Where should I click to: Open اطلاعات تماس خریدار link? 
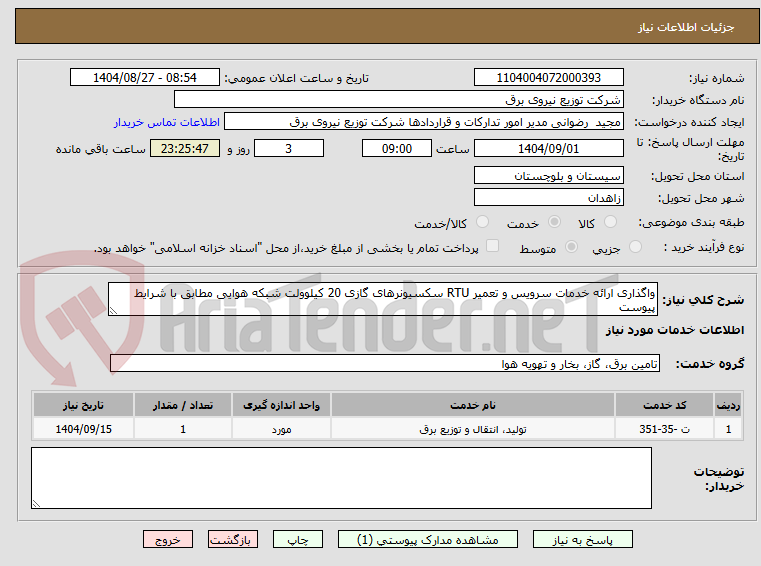click(x=167, y=122)
